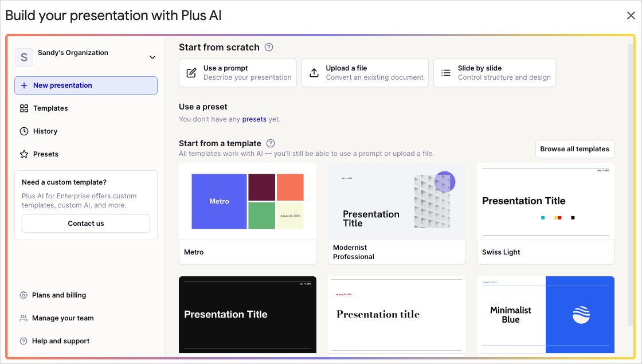Click the Plans and billing gear icon
Image resolution: width=642 pixels, height=364 pixels.
coord(24,295)
